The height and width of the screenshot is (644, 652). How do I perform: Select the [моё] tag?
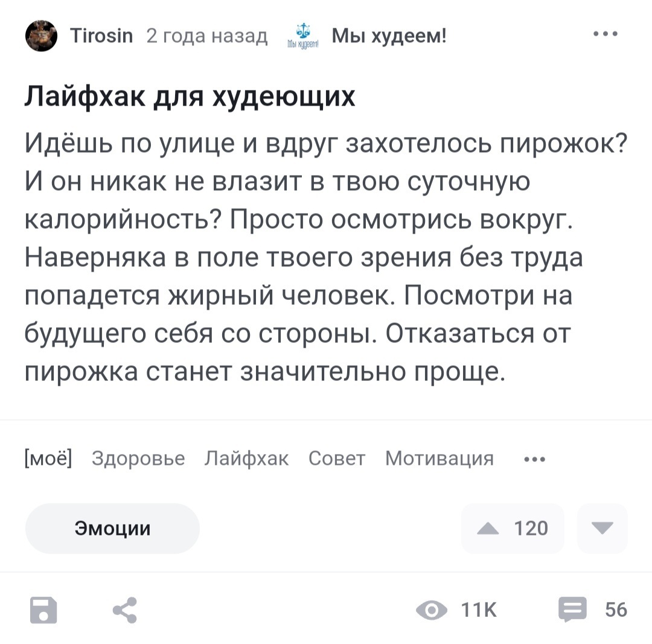point(48,459)
